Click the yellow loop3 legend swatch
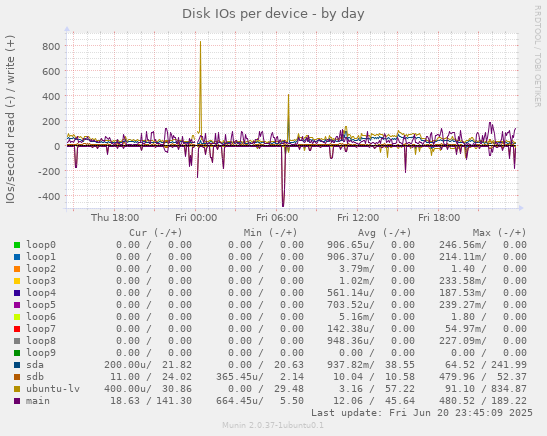 [x=17, y=281]
